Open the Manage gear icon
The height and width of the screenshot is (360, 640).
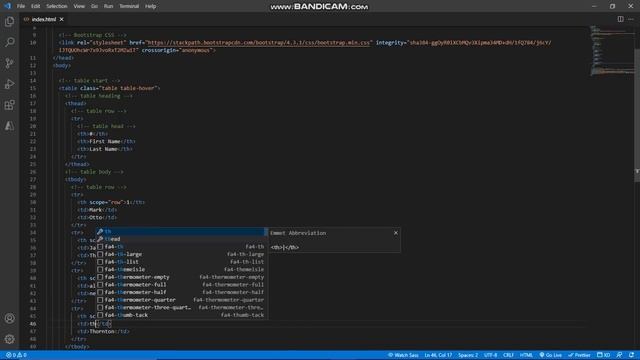pyautogui.click(x=9, y=339)
